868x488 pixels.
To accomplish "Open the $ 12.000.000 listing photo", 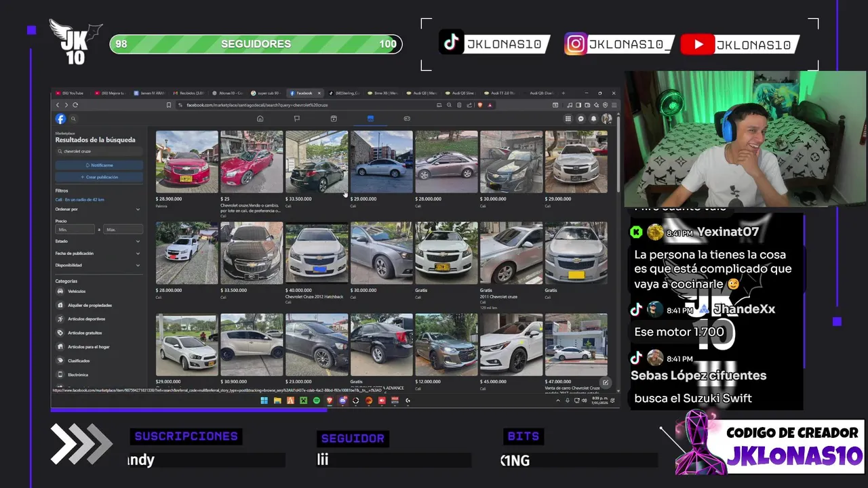I will coord(446,344).
